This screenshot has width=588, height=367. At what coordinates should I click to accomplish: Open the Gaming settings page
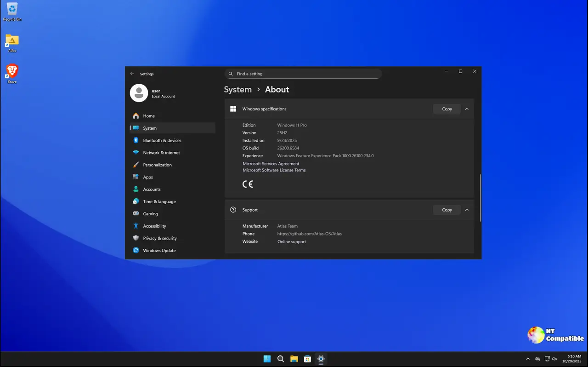tap(150, 214)
